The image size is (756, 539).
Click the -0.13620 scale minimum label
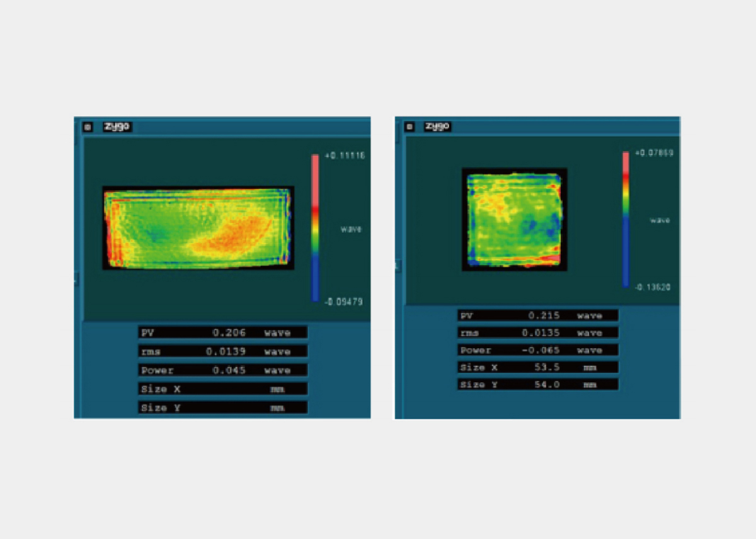click(653, 287)
